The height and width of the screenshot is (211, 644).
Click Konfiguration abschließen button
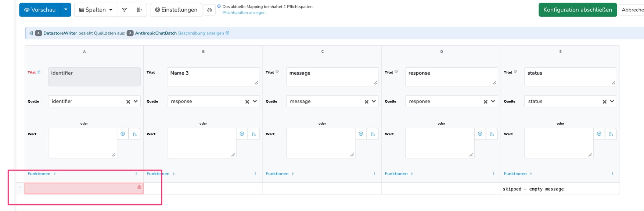point(578,10)
